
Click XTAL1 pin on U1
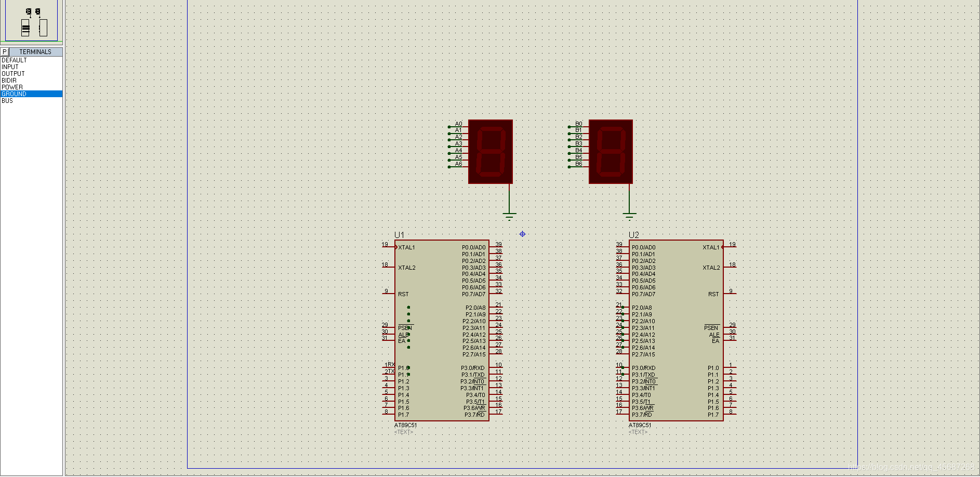point(406,247)
